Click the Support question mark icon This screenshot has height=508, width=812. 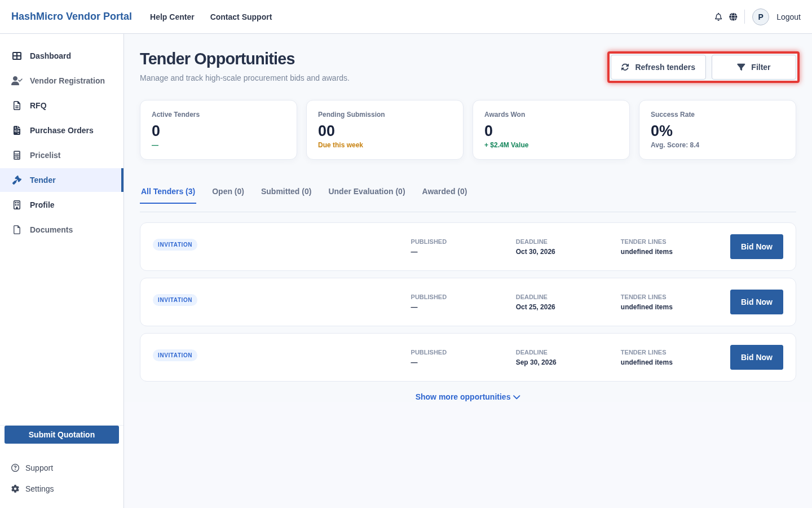tap(15, 468)
